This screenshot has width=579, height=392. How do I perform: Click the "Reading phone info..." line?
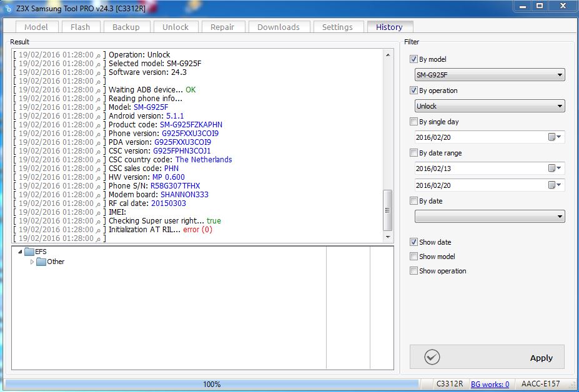146,99
